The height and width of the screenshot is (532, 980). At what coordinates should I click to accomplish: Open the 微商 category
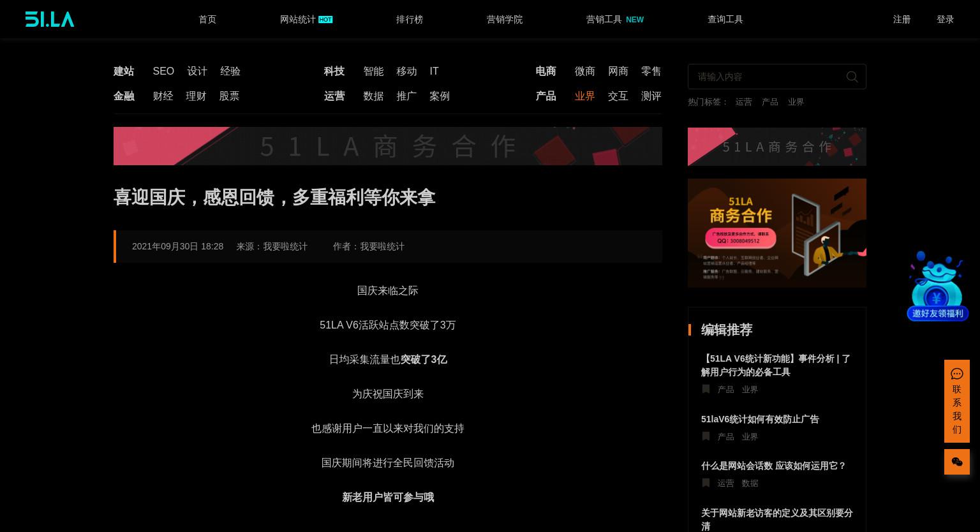click(585, 71)
